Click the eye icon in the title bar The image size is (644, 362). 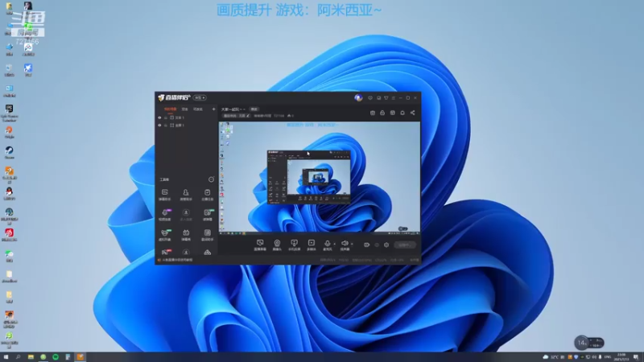coord(370,97)
